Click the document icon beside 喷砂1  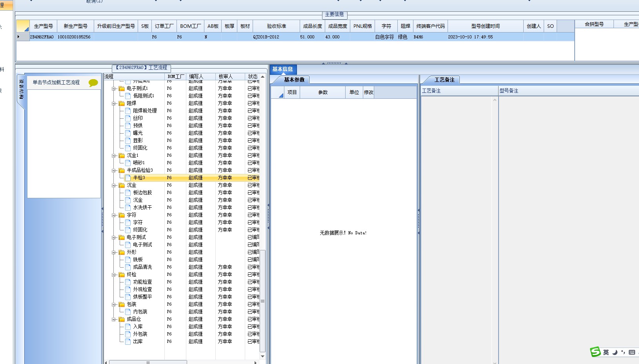pyautogui.click(x=128, y=163)
